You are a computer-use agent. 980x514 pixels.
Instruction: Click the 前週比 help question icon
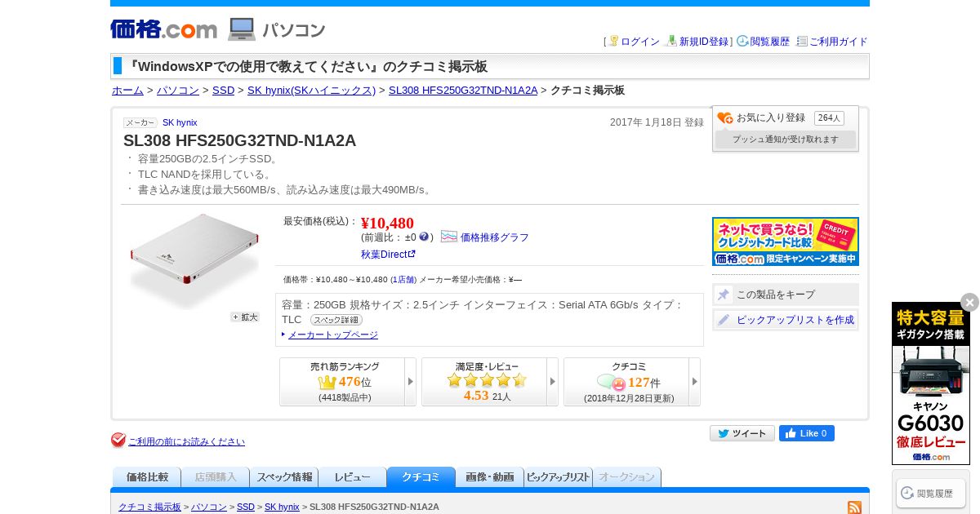pos(424,237)
